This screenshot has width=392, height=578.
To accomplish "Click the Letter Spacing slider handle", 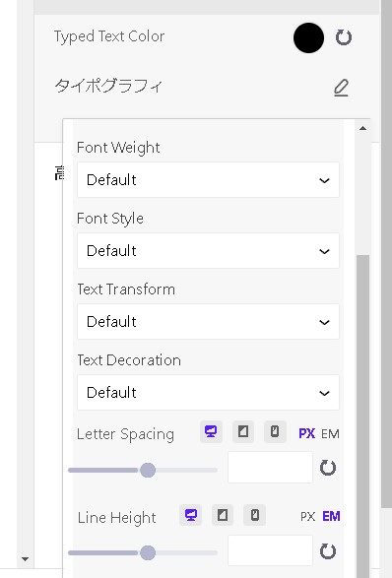I will tap(148, 470).
